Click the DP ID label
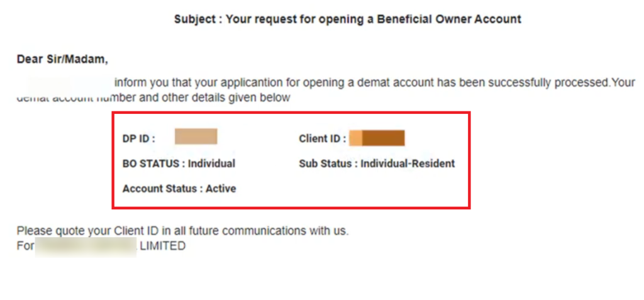Image resolution: width=644 pixels, height=300 pixels. tap(139, 138)
